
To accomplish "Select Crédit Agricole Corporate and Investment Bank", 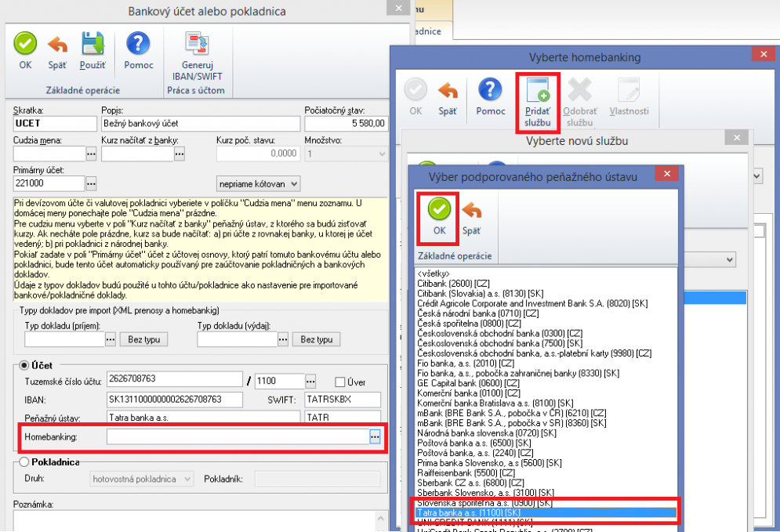I will click(x=532, y=303).
